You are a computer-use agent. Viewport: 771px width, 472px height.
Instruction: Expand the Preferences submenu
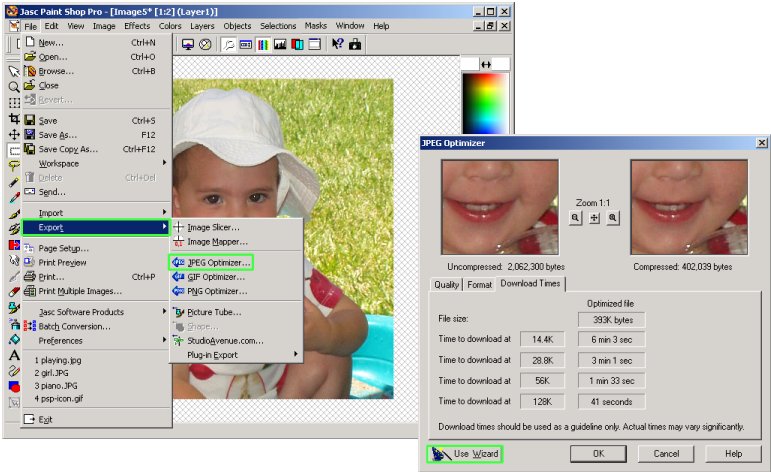[x=96, y=341]
